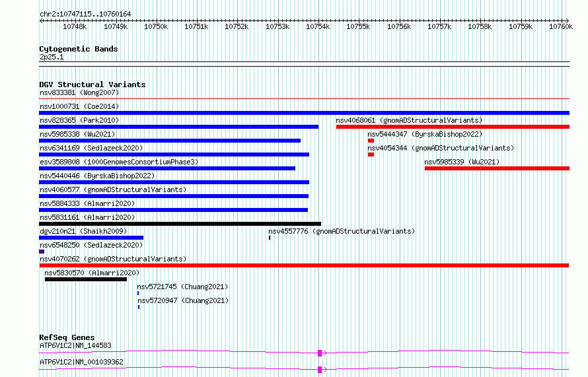Select the black nsv5831161 (Almarri2020) bar
This screenshot has height=377, width=588.
pos(180,224)
